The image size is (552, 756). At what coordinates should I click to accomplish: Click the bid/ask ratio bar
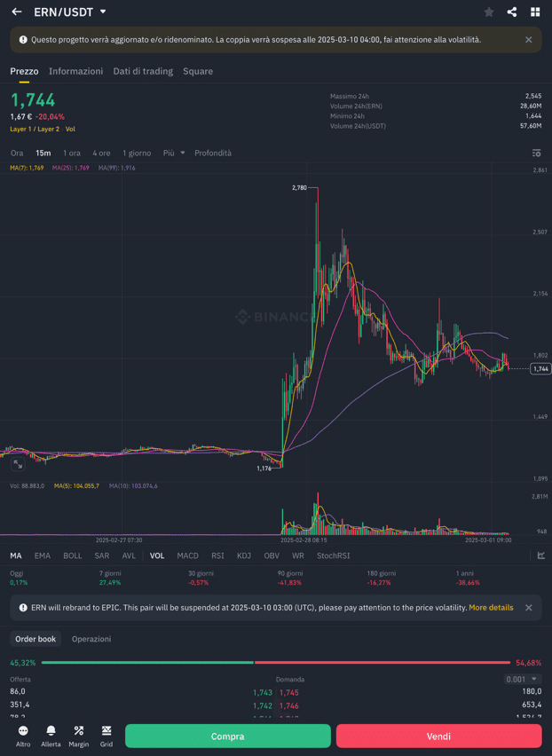point(276,663)
